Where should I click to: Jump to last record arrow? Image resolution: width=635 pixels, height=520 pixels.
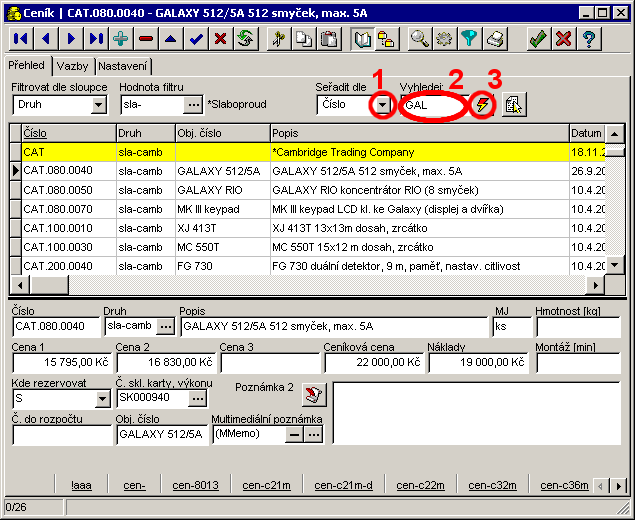[x=96, y=39]
